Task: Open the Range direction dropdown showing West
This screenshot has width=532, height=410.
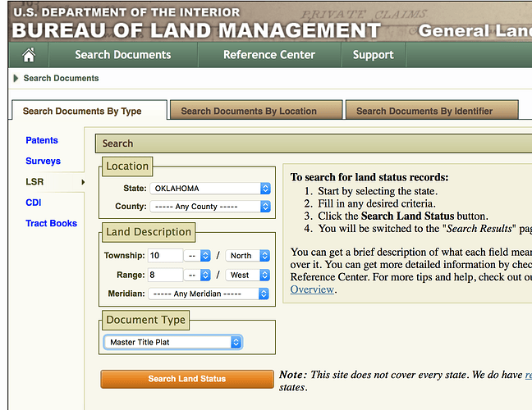Action: (248, 275)
